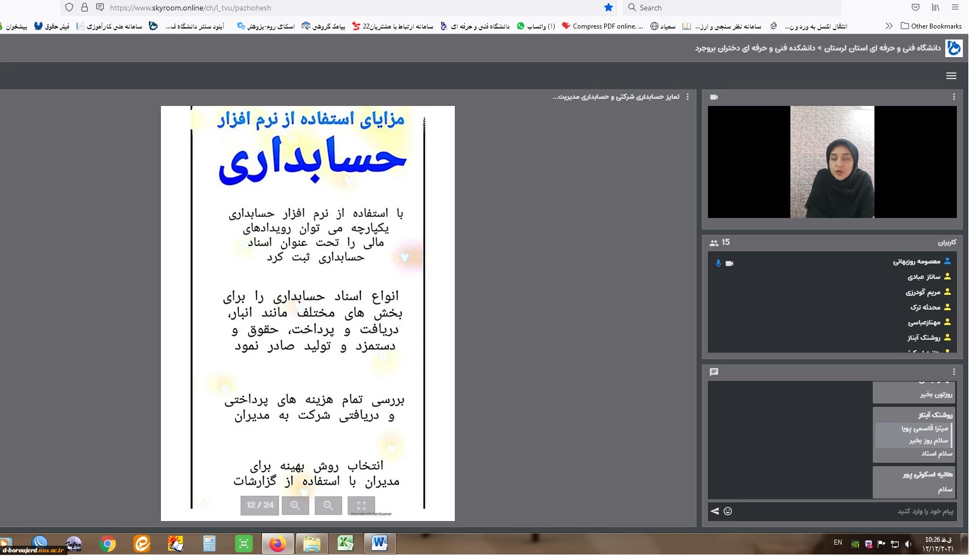Open the clock showing 10:26
The height and width of the screenshot is (560, 970).
938,544
